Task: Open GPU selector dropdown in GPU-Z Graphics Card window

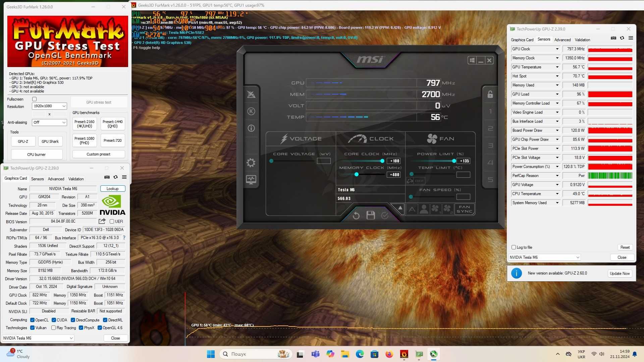Action: (x=38, y=338)
